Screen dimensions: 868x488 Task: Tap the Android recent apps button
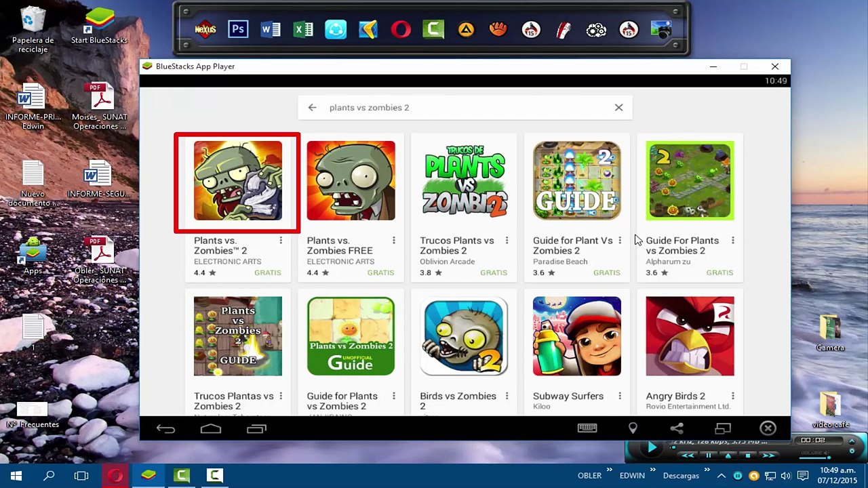(256, 428)
